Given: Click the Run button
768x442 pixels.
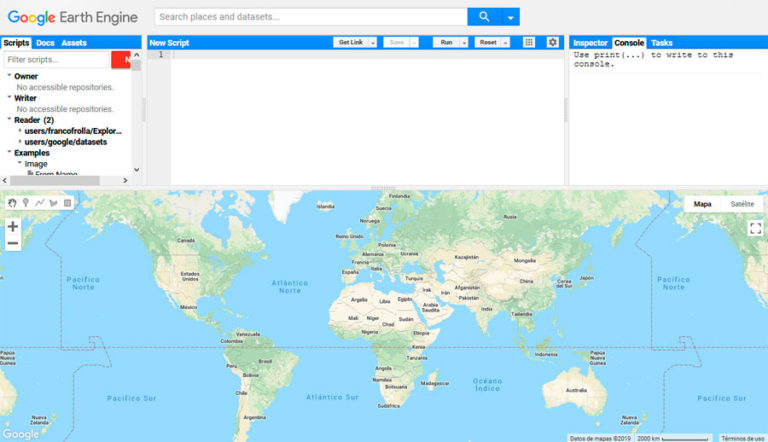Looking at the screenshot, I should click(x=446, y=43).
